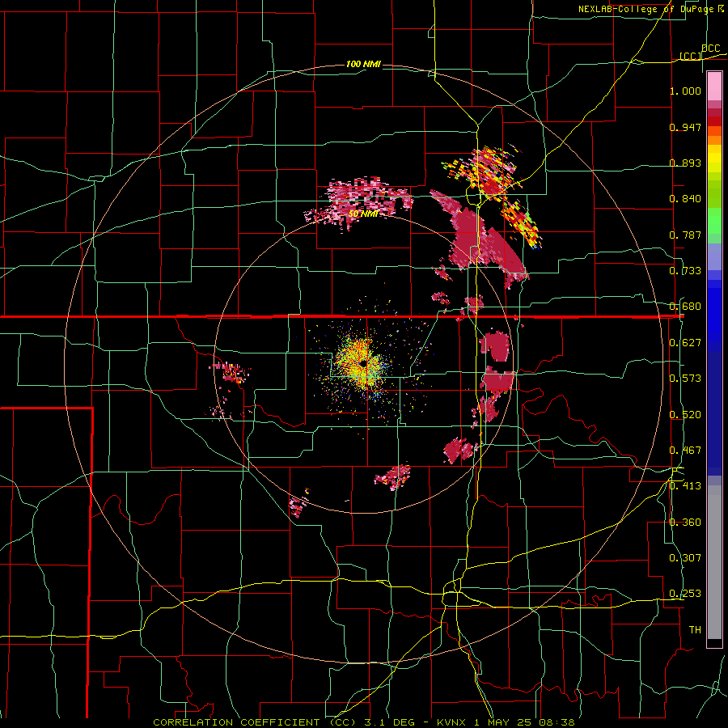Viewport: 728px width, 728px height.
Task: Click the 0.947 scale value
Action: click(685, 127)
